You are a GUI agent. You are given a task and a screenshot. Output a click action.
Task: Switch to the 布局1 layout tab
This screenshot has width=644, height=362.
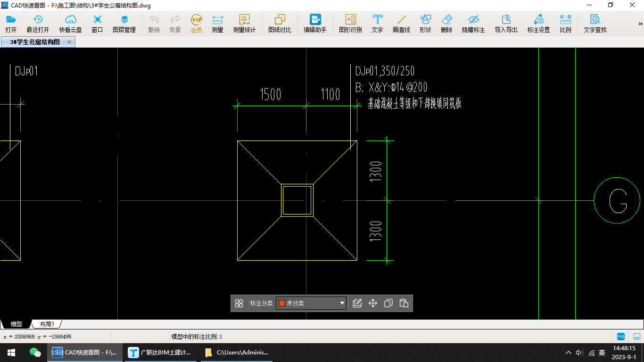point(47,324)
